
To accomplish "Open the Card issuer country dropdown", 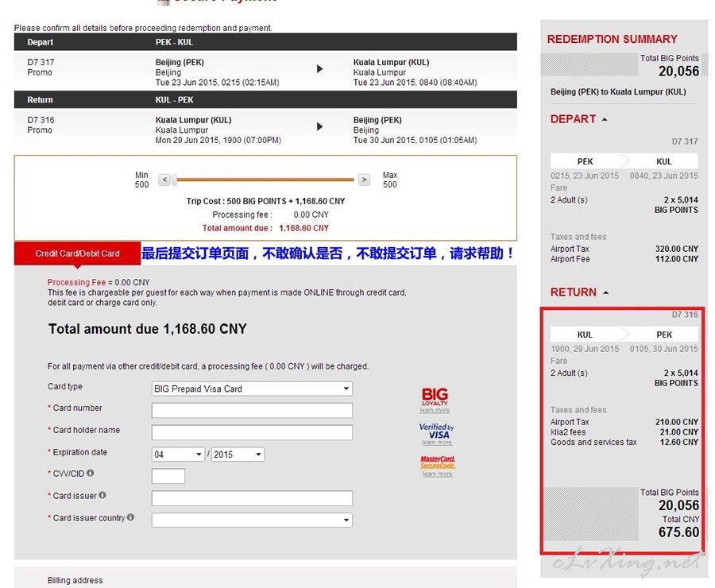I will [252, 520].
